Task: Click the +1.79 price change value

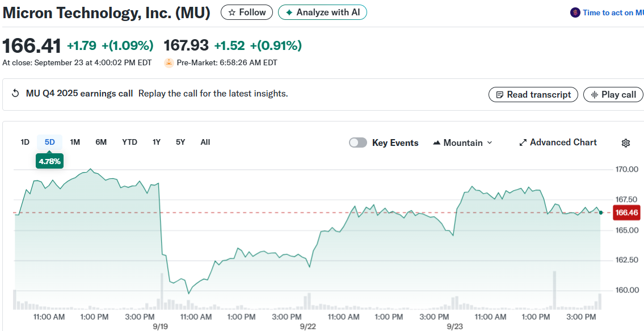Action: coord(82,45)
